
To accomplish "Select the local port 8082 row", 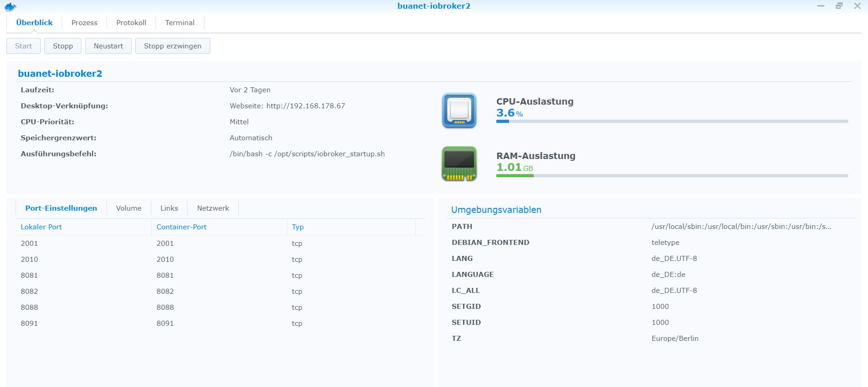I will coord(220,291).
